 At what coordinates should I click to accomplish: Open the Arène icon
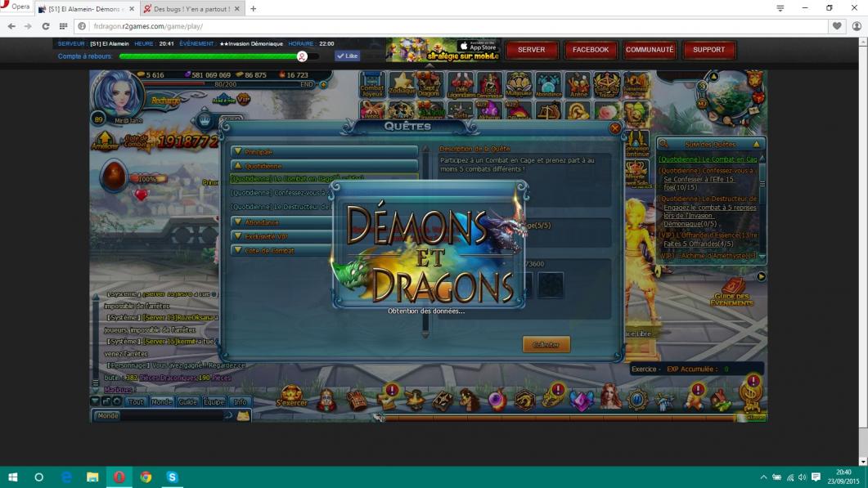(578, 85)
